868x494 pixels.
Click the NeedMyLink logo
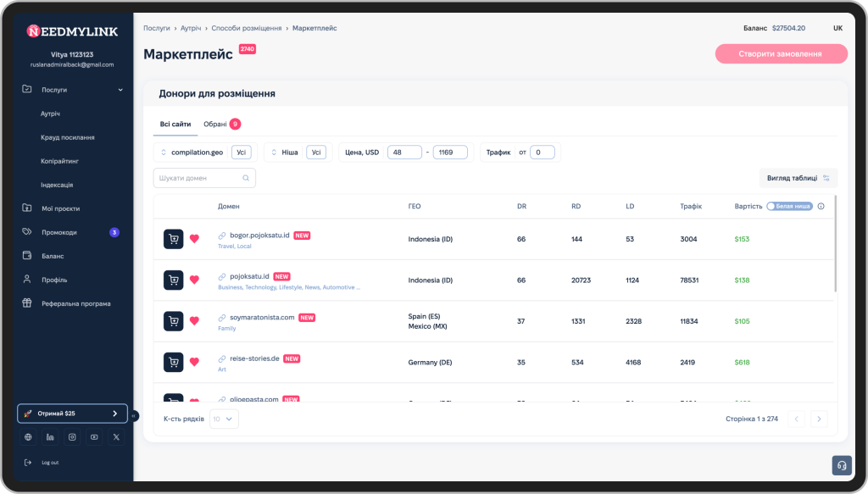click(73, 31)
